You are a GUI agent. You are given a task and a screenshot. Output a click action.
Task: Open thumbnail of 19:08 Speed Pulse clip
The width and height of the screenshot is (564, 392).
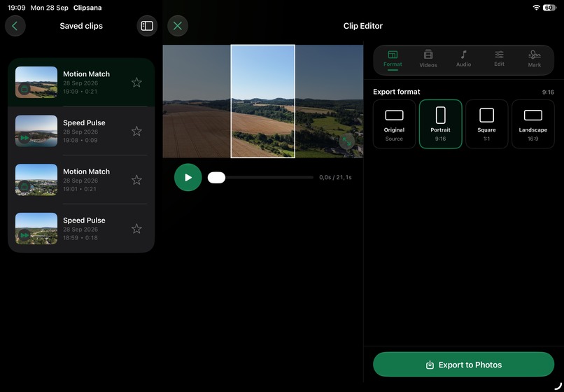point(36,131)
